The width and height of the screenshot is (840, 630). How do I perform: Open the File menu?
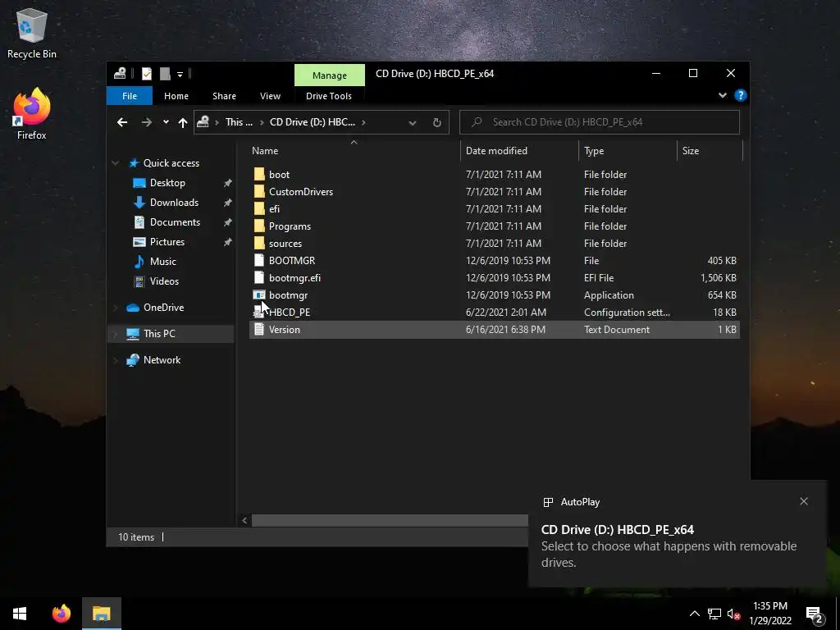pos(130,96)
